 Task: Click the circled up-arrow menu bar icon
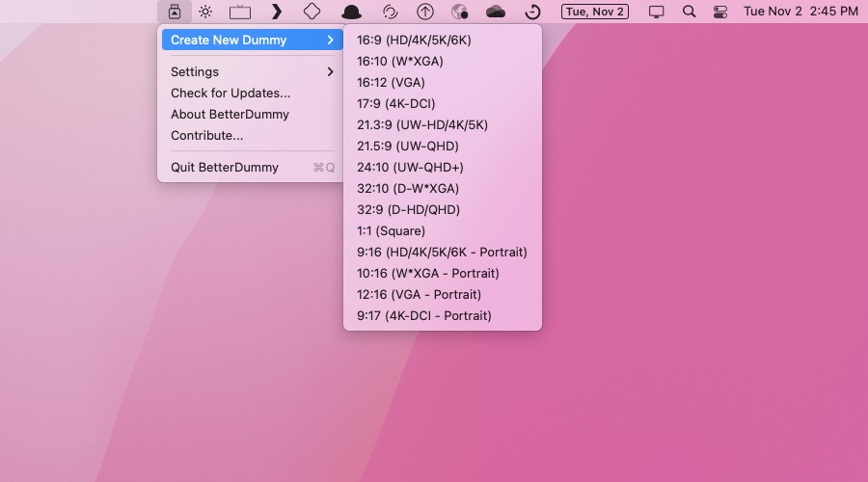coord(425,12)
